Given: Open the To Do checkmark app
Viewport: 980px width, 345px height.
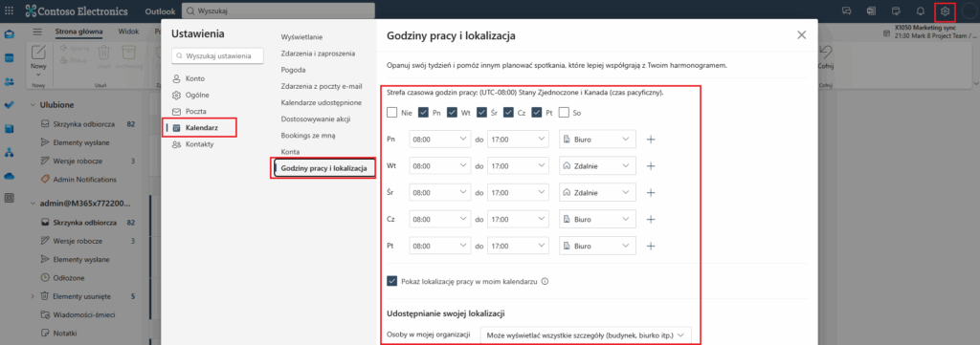Looking at the screenshot, I should tap(10, 105).
